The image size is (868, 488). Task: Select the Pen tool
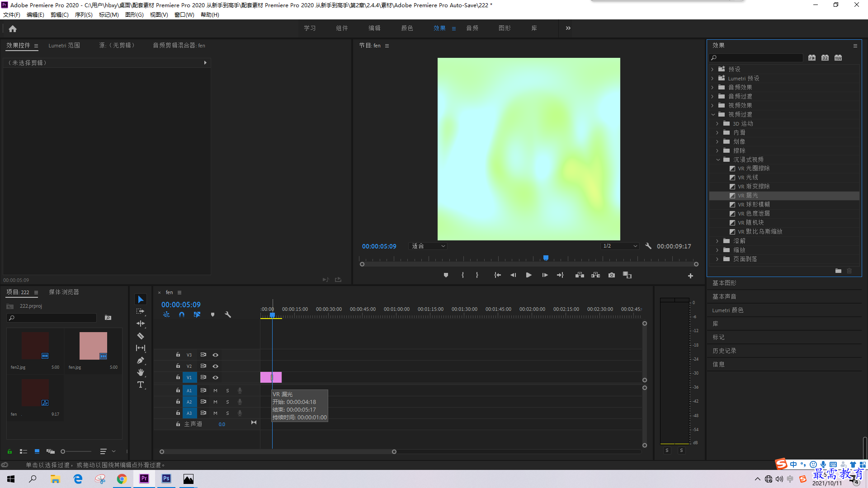click(141, 360)
